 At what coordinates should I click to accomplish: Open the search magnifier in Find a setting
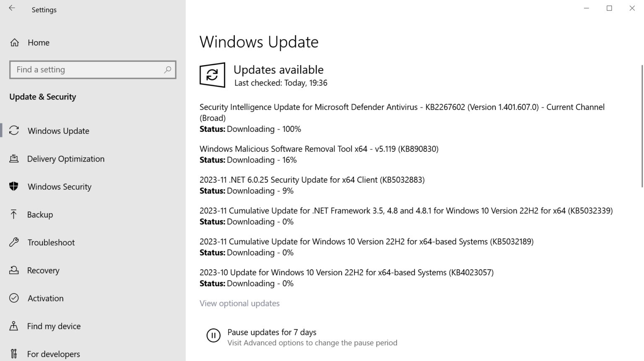tap(167, 69)
